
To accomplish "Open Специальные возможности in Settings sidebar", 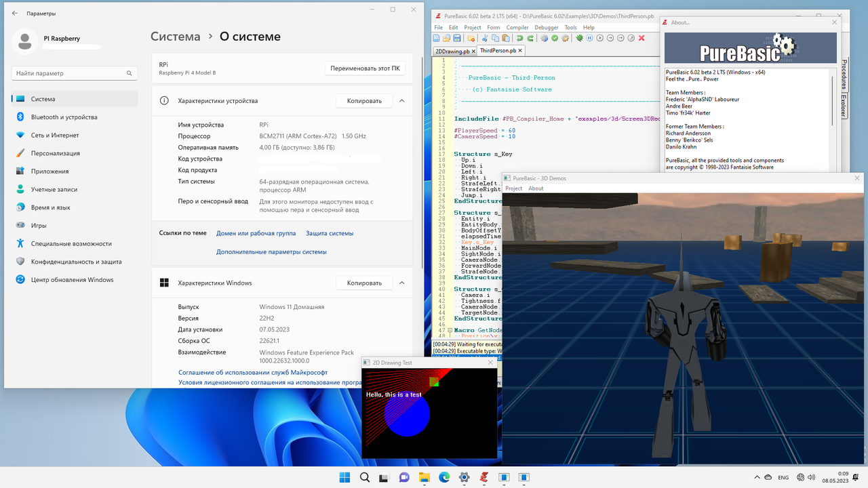I will (x=75, y=243).
